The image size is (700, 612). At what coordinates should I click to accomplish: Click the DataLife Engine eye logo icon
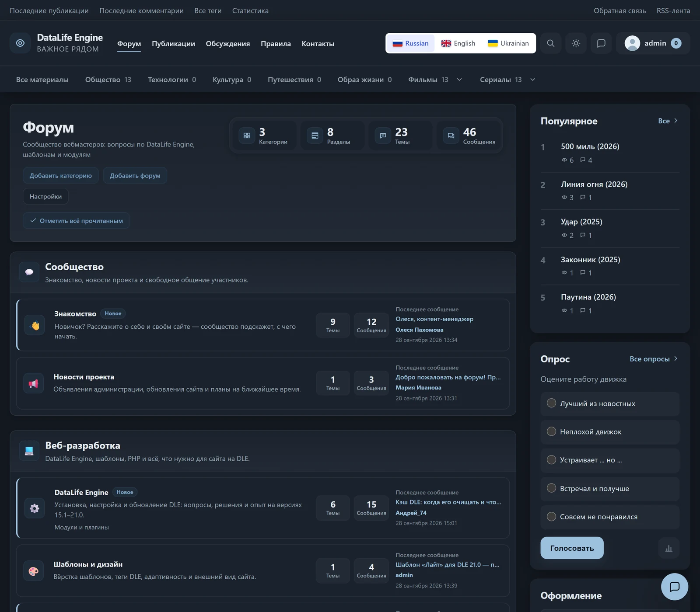pyautogui.click(x=20, y=43)
